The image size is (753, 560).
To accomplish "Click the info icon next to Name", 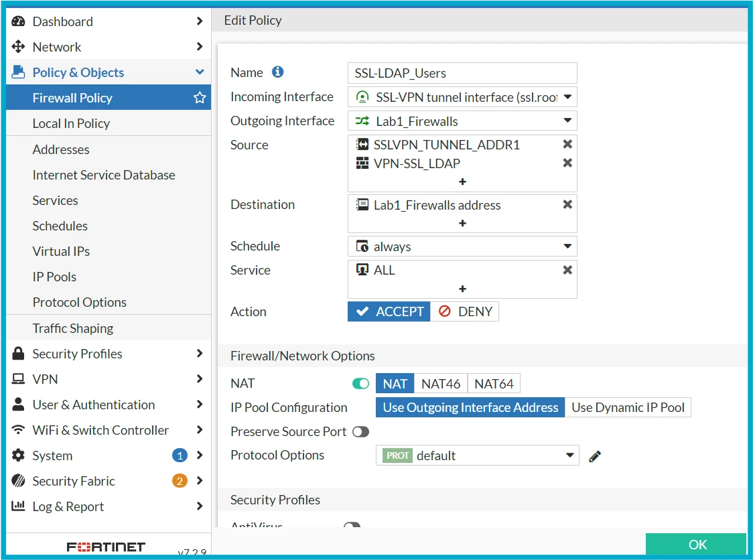I will [277, 72].
